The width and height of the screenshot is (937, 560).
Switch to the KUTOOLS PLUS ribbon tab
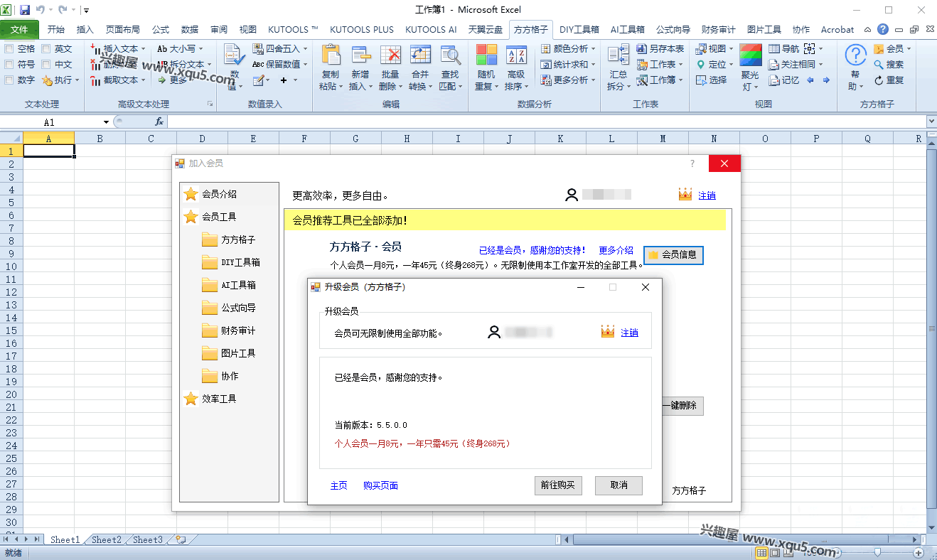pos(362,30)
